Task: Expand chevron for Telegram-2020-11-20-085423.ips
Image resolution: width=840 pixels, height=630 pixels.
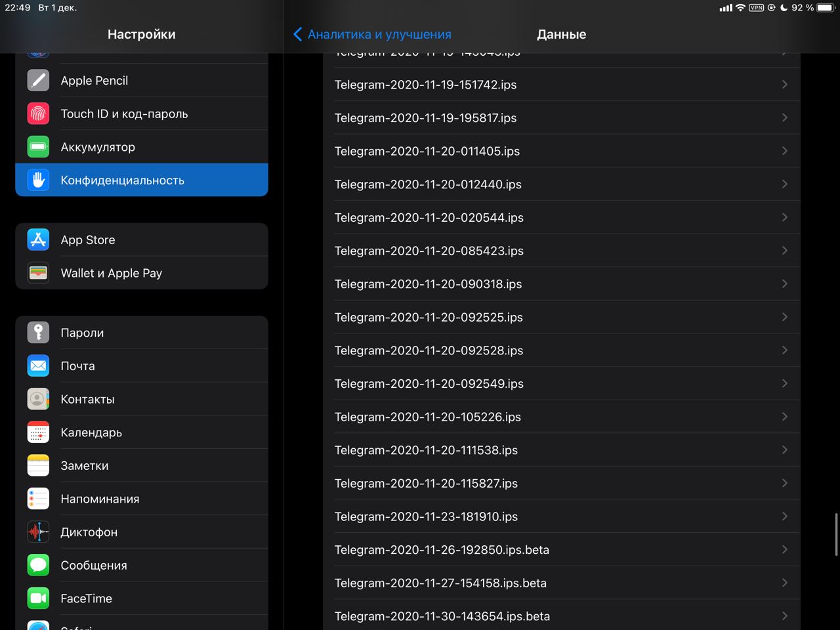Action: point(784,251)
